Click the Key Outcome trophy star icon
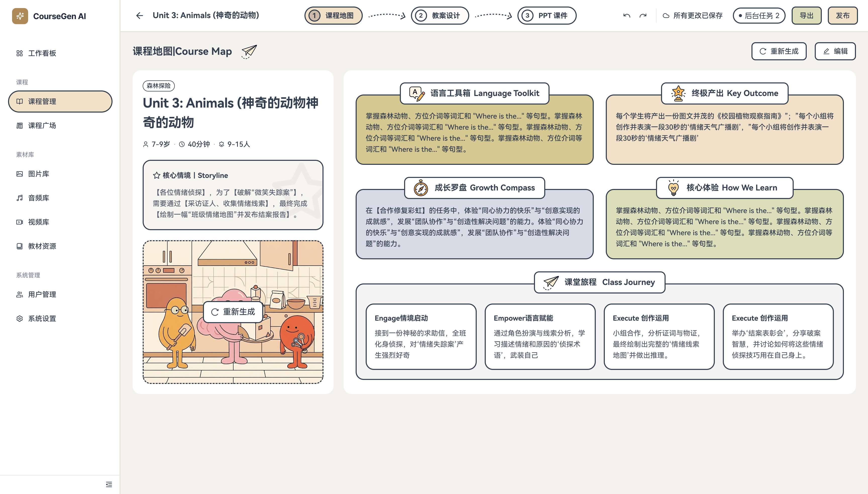 [678, 93]
